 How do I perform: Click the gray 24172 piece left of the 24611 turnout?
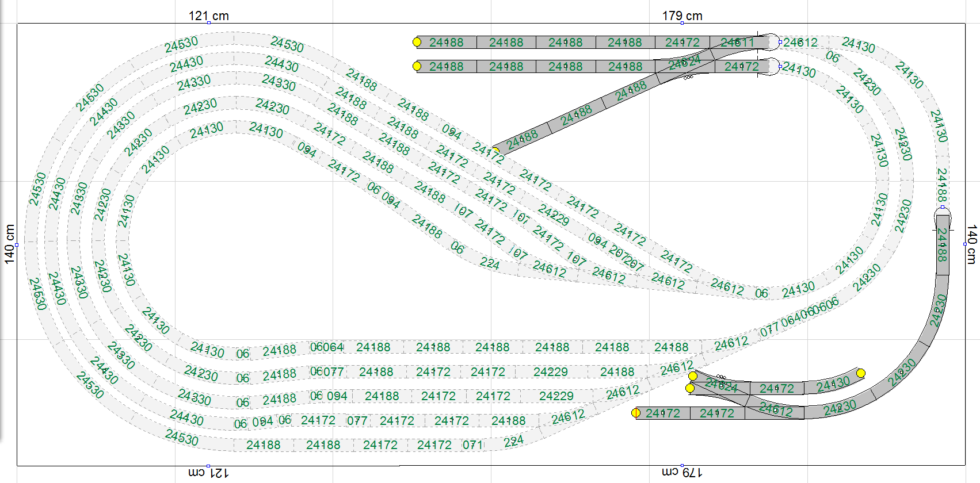pyautogui.click(x=682, y=42)
